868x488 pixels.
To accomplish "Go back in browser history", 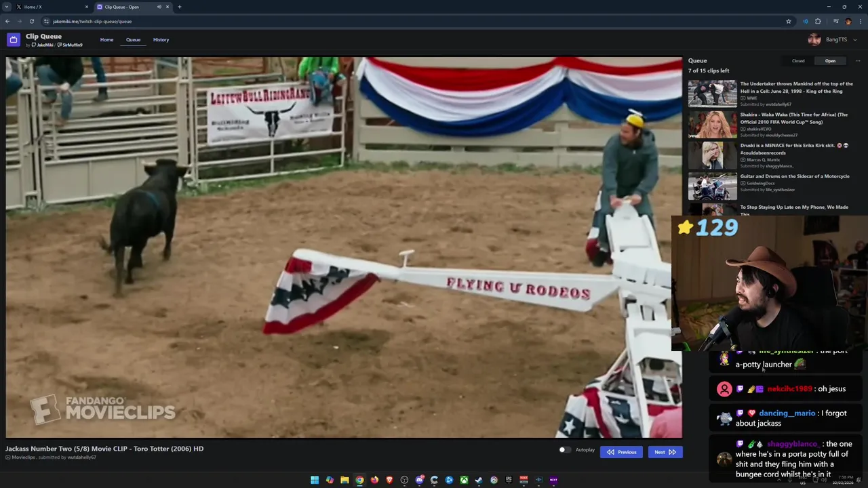I will coord(7,21).
